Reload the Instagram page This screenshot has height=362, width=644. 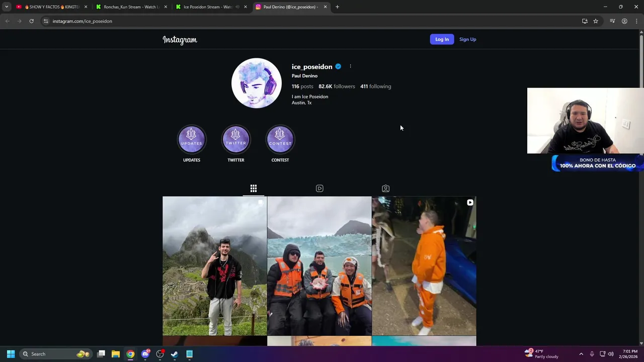click(31, 21)
